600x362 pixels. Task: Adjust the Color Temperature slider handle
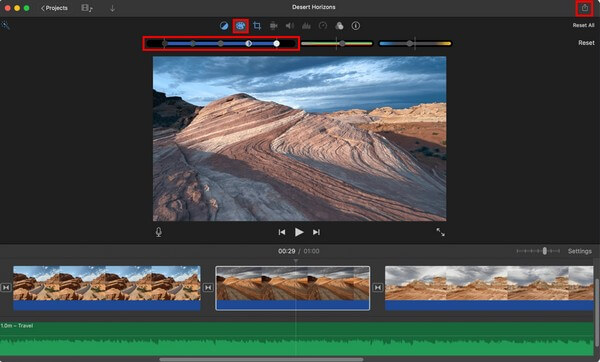coord(410,44)
